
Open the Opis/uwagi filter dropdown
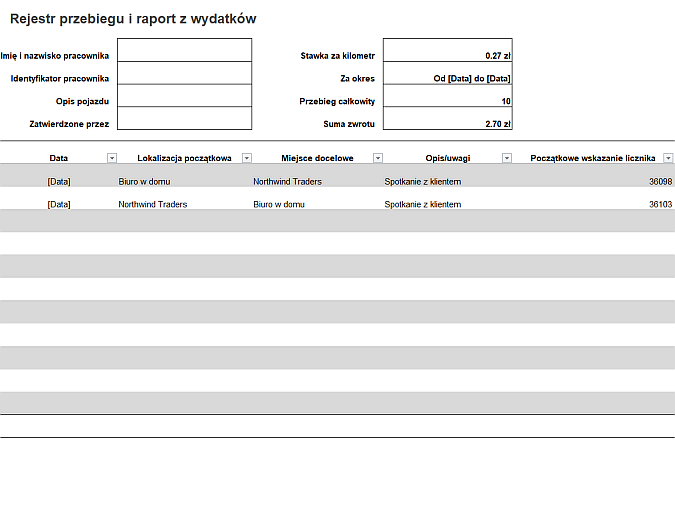(507, 158)
